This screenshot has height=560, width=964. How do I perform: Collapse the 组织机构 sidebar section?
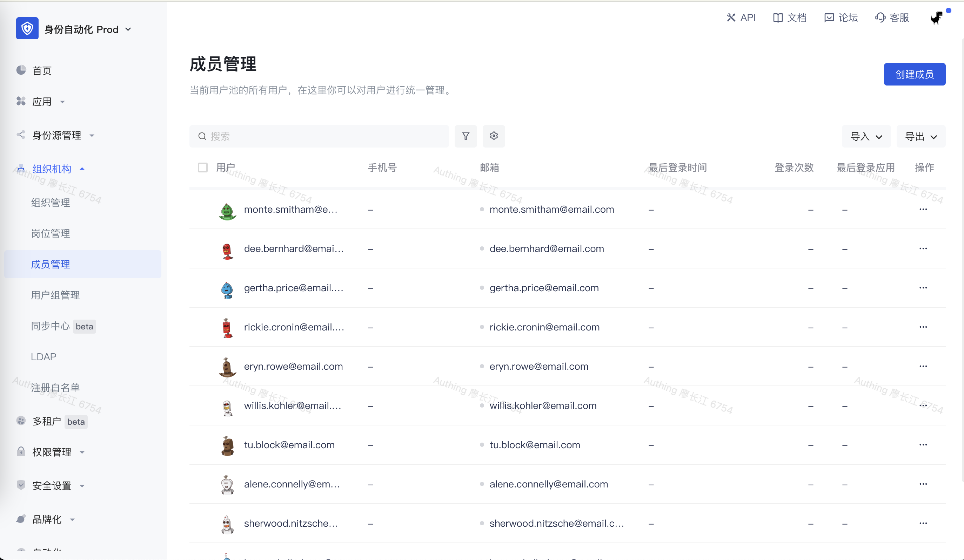(52, 169)
